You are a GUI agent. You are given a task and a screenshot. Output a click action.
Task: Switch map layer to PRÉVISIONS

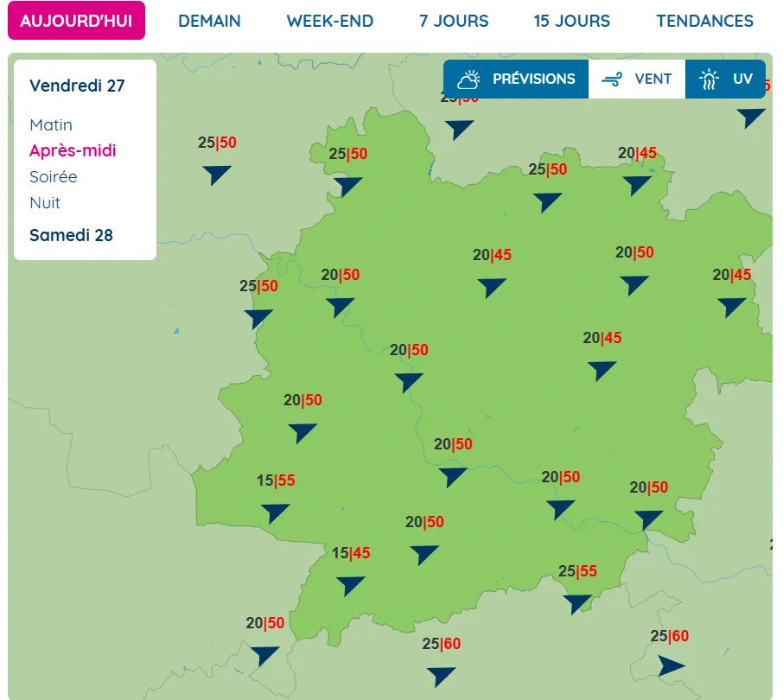click(x=516, y=80)
